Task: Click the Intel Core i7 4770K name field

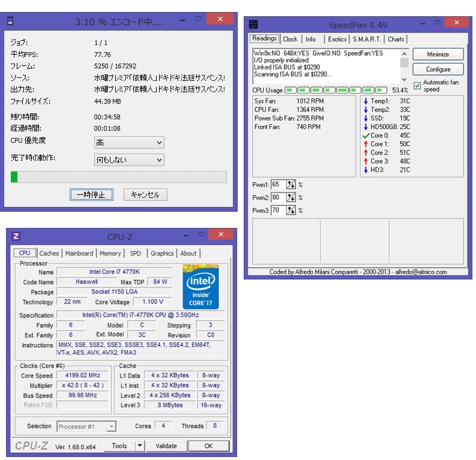Action: pos(115,272)
